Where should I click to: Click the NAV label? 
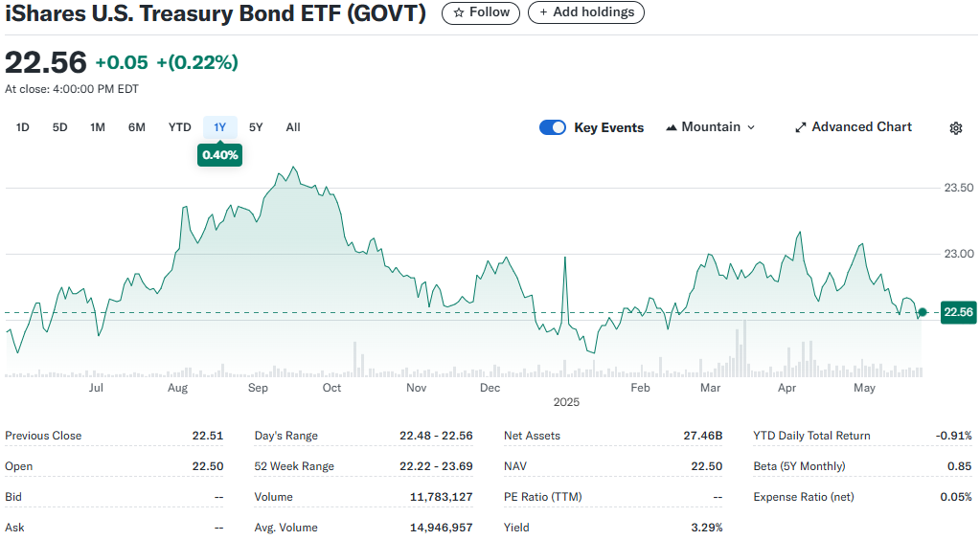(x=515, y=466)
